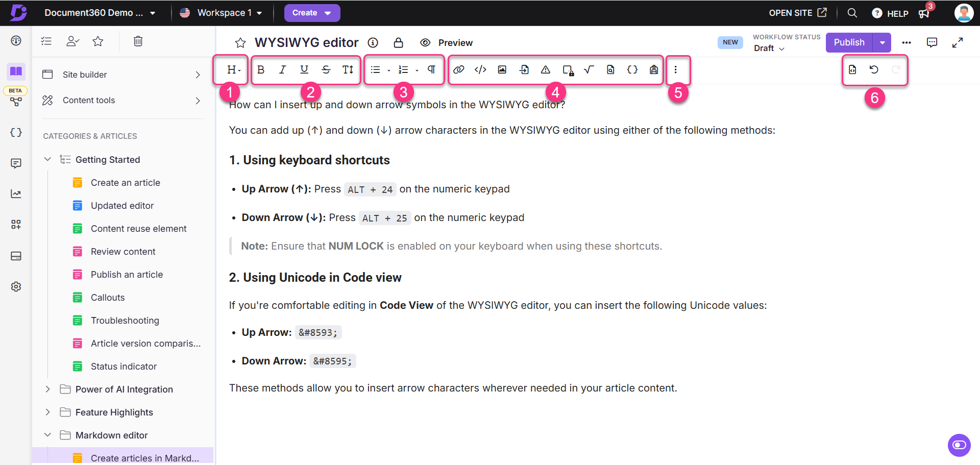Star the WYSIWYG editor article
Screen dimensions: 980x465
click(240, 43)
